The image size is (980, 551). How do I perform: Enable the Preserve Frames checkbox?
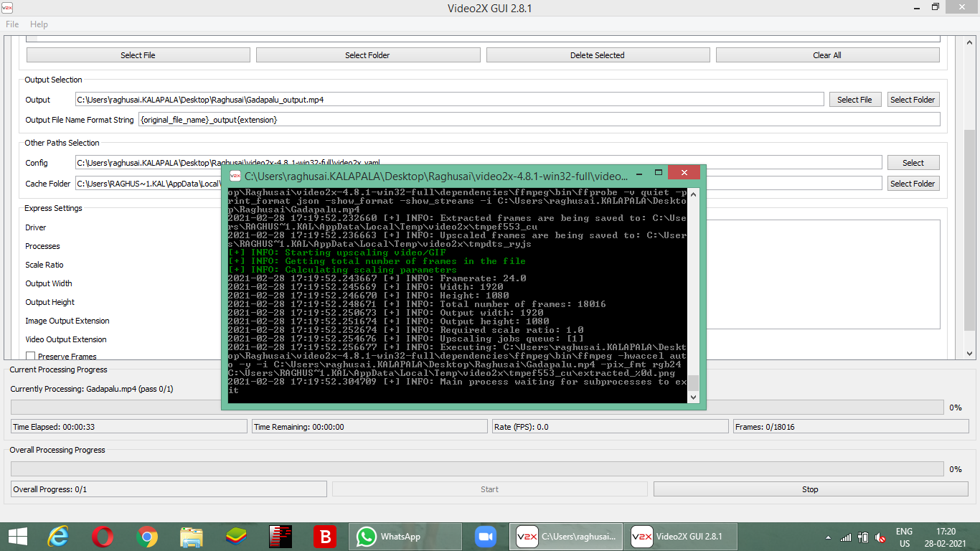(30, 356)
